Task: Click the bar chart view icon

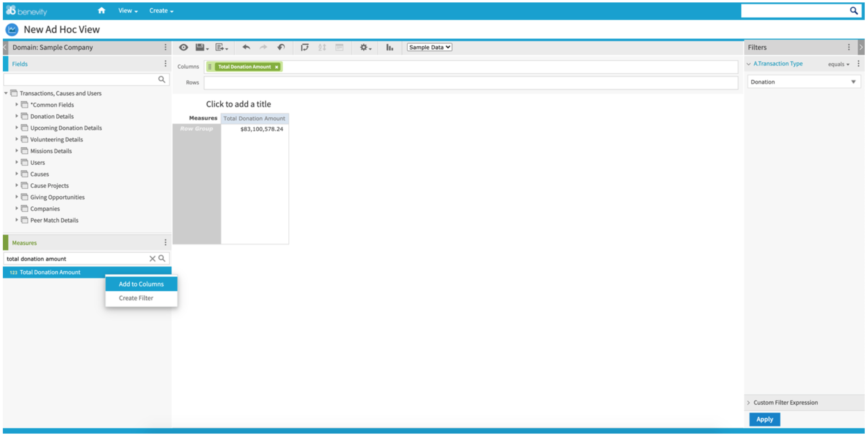Action: click(x=389, y=47)
